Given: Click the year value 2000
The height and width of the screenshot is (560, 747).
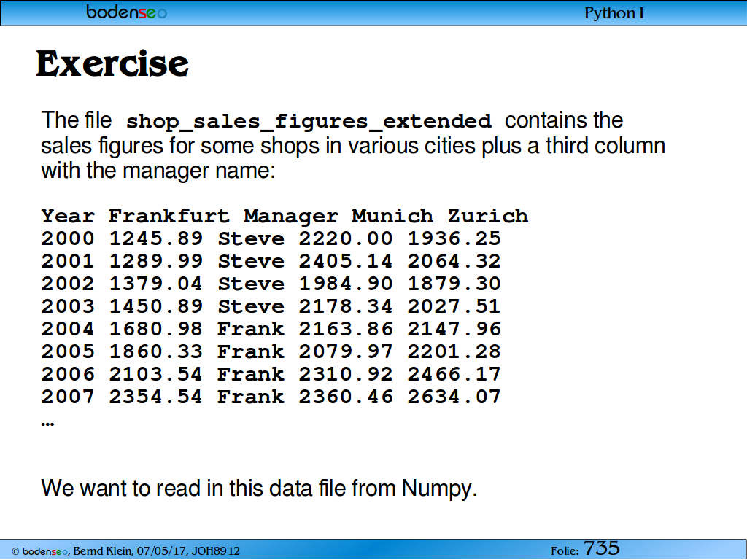Looking at the screenshot, I should 68,238.
